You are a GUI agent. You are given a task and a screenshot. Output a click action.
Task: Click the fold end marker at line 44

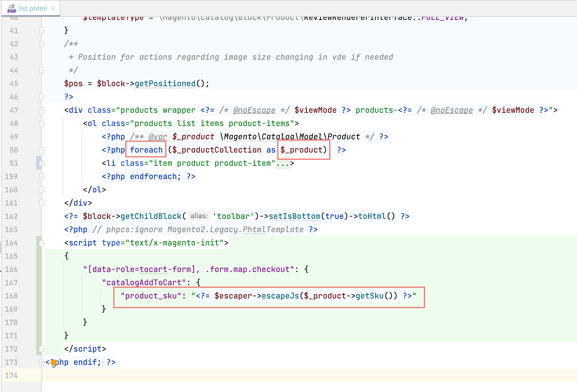coord(42,70)
